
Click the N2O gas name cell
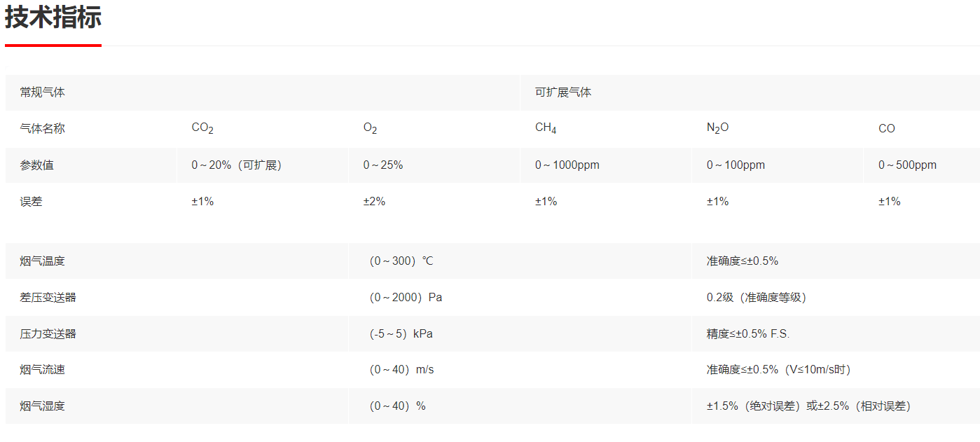778,129
